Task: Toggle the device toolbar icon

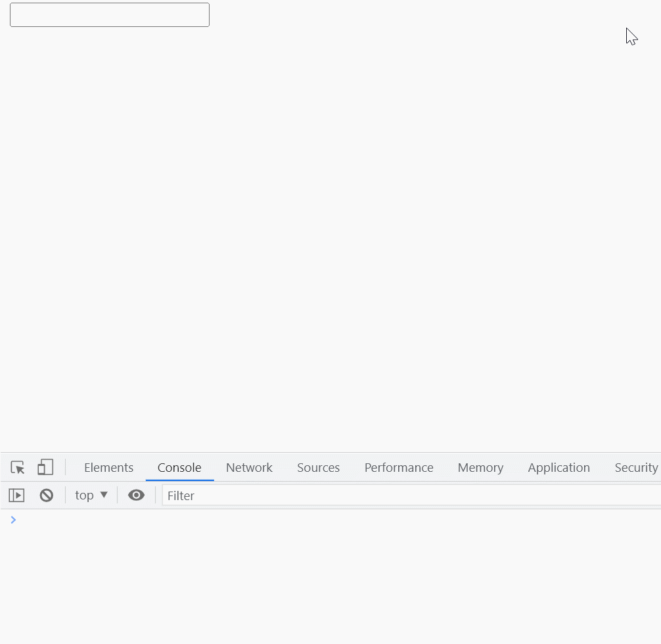Action: 45,467
